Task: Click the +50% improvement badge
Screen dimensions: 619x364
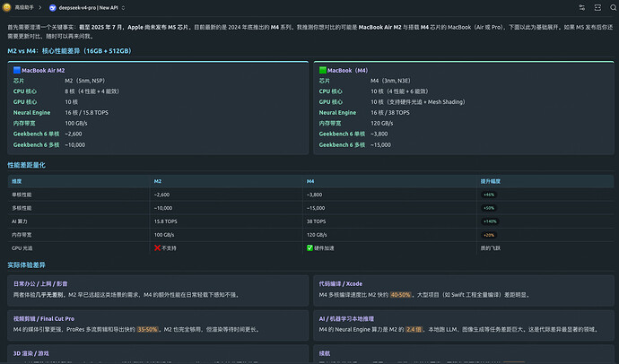Action: pyautogui.click(x=489, y=208)
